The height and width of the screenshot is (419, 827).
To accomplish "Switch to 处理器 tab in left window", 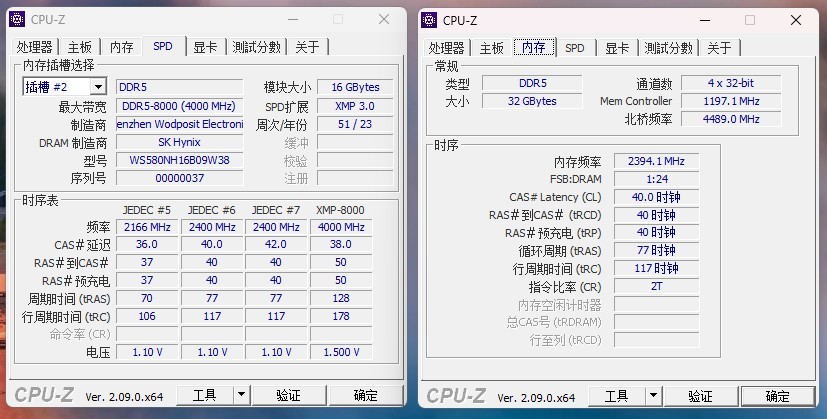I will [x=35, y=47].
